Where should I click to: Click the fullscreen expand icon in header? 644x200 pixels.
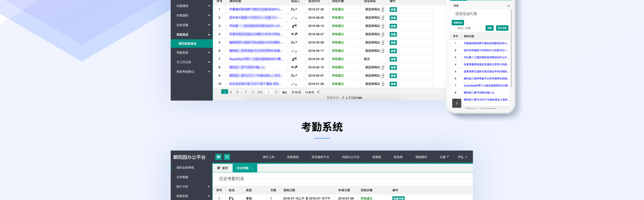(227, 157)
